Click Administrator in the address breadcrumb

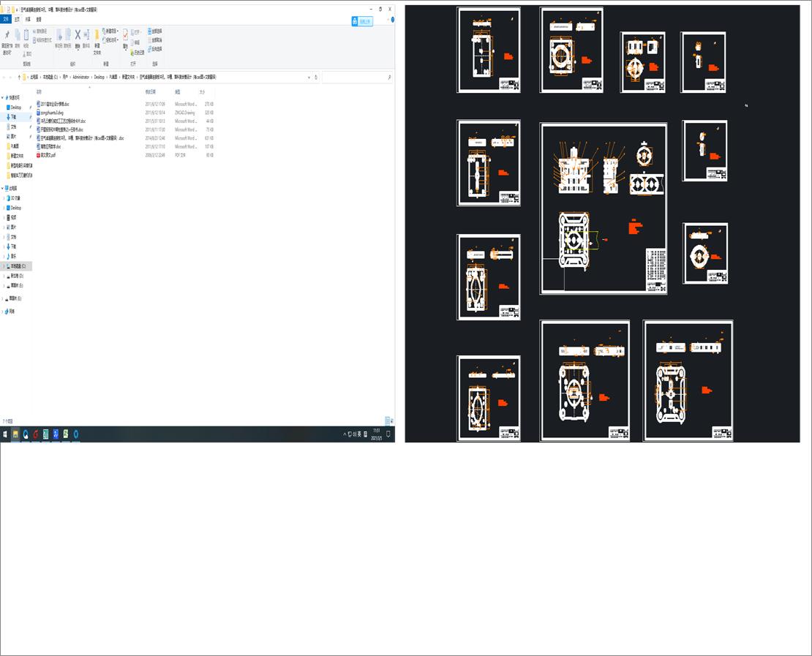(80, 77)
